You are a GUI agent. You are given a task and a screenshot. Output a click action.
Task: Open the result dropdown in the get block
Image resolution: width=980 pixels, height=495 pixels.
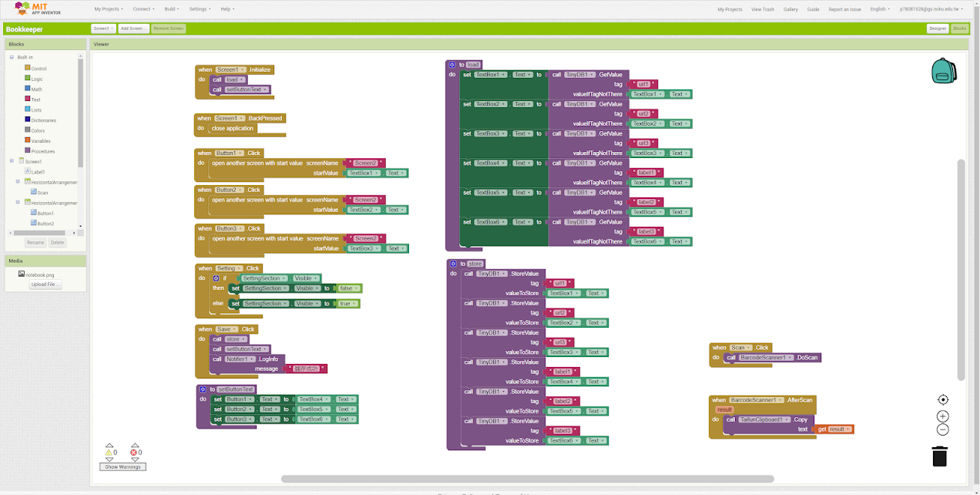click(x=838, y=429)
